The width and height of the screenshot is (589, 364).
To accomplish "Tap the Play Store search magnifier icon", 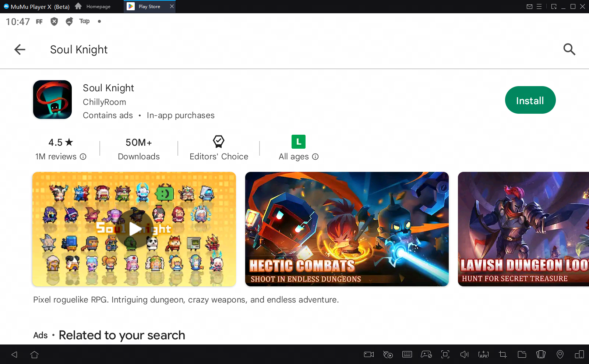I will [x=569, y=49].
